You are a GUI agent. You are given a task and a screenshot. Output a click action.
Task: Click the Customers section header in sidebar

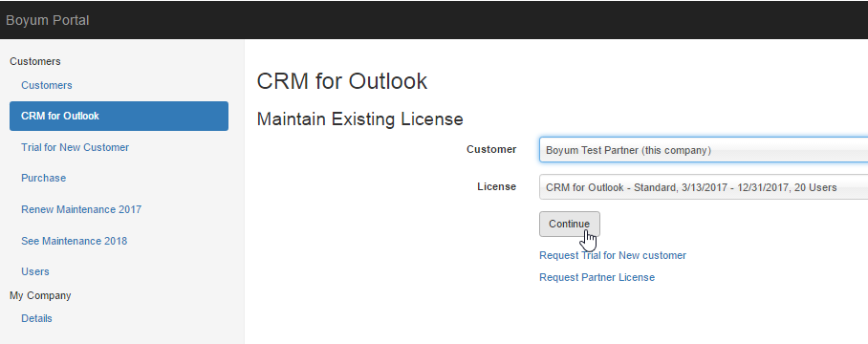[x=34, y=61]
